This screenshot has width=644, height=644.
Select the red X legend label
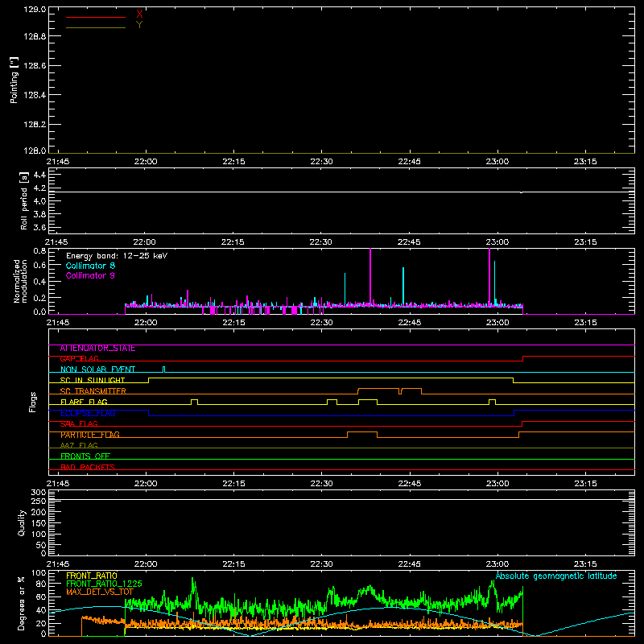[139, 14]
